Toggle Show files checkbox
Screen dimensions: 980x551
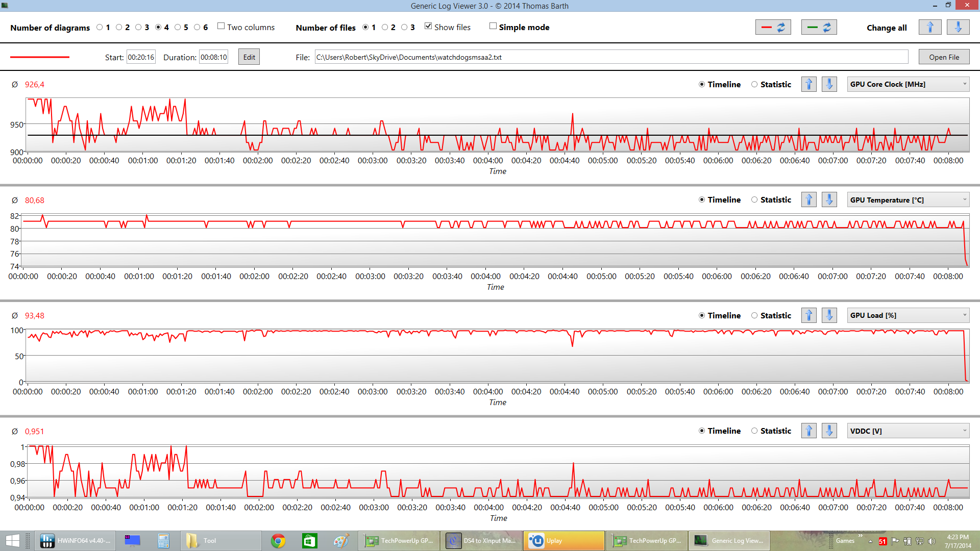click(x=428, y=26)
